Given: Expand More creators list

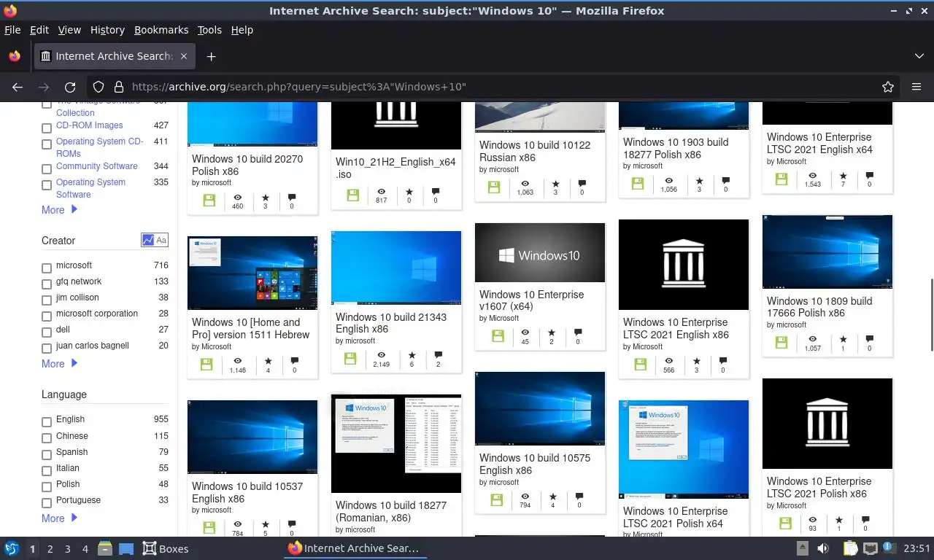Looking at the screenshot, I should pos(59,364).
